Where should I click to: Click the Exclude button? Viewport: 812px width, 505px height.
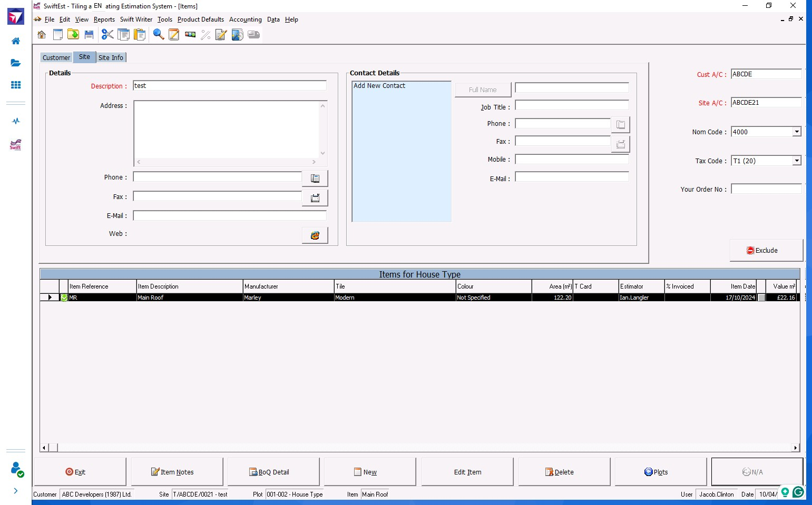[x=766, y=251]
